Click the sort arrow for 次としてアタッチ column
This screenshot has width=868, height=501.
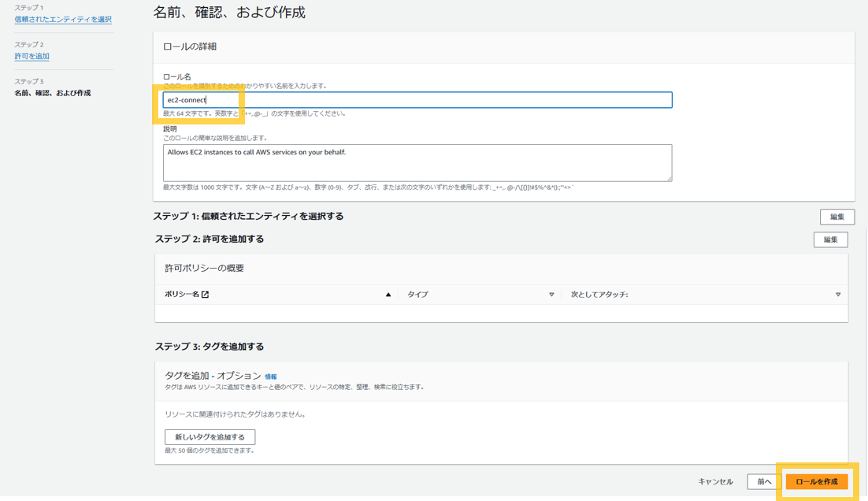tap(837, 295)
